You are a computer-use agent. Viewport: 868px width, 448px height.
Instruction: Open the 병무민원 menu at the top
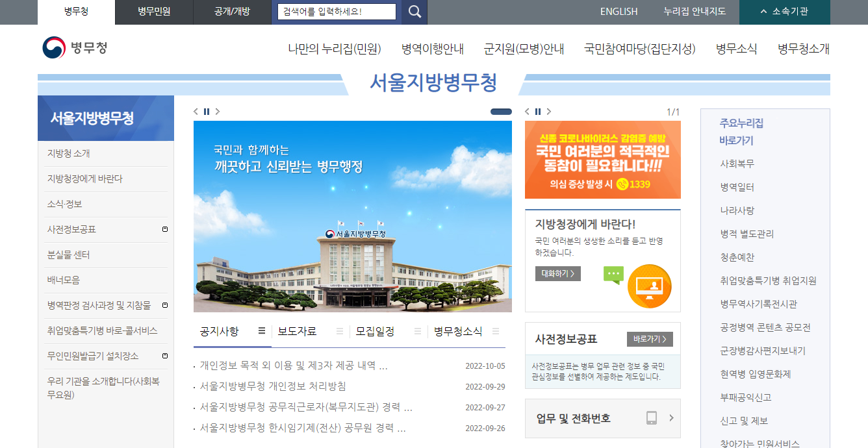(153, 12)
